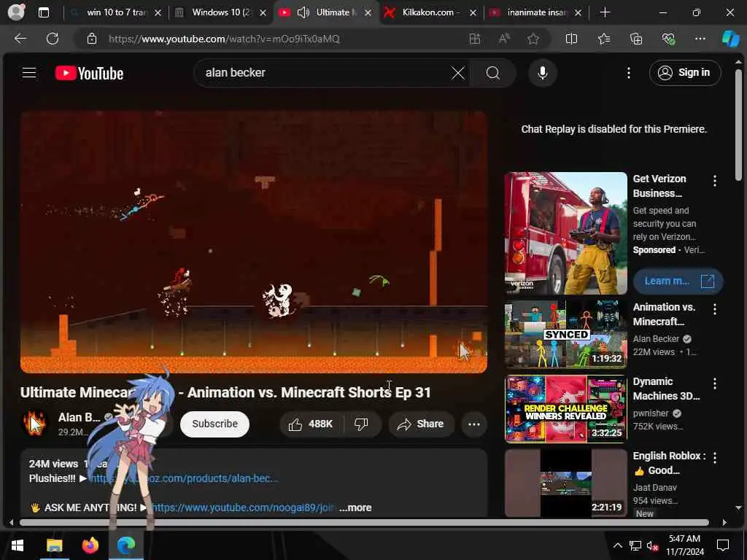Enable Read aloud in address bar

[503, 39]
